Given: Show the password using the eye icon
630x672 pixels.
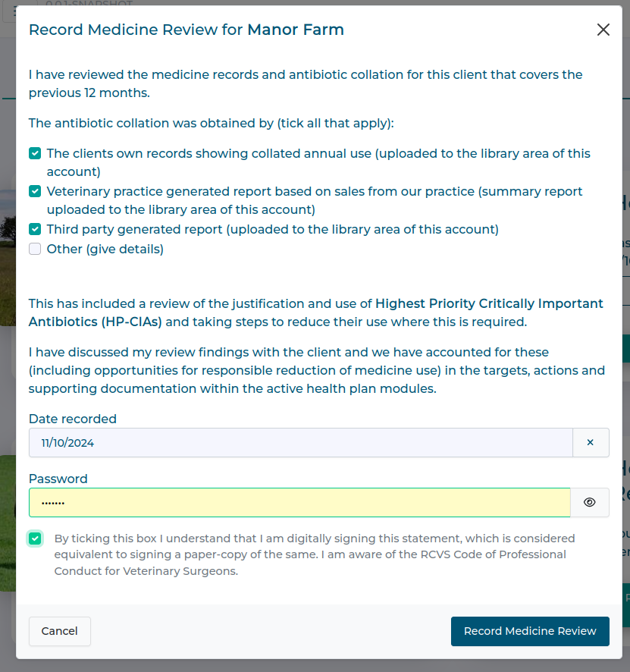Looking at the screenshot, I should click(590, 502).
